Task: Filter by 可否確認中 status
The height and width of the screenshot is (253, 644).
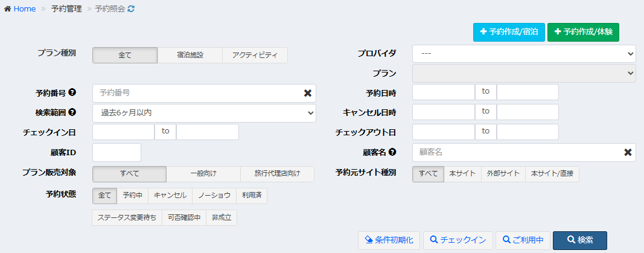Action: click(184, 218)
